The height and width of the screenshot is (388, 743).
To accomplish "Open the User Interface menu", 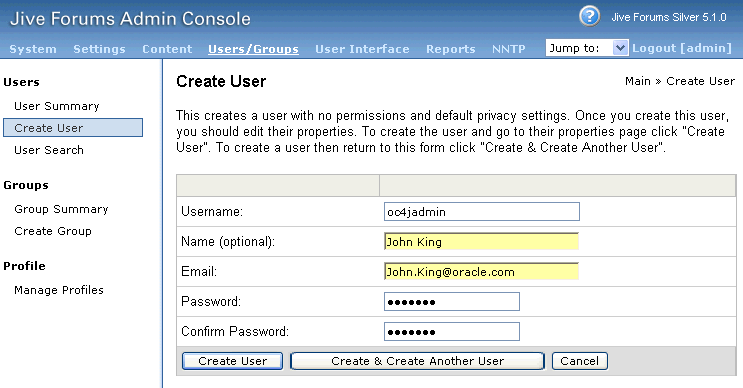I will [x=362, y=49].
